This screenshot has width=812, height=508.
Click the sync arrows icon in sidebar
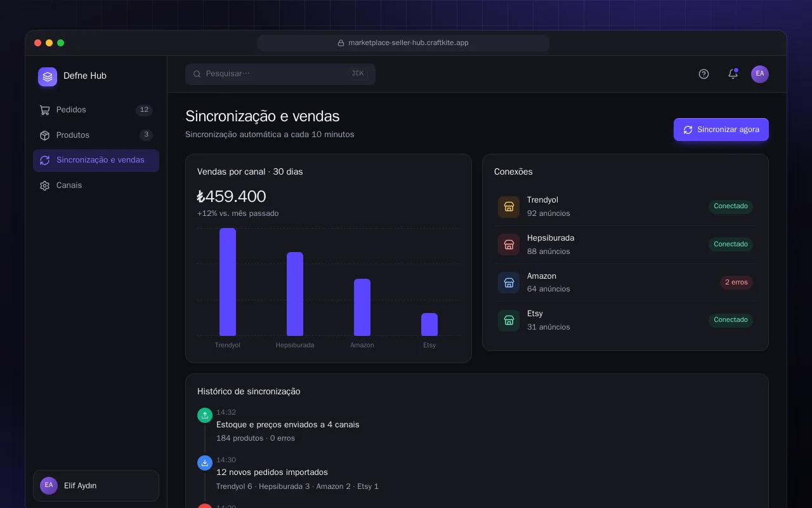tap(44, 161)
